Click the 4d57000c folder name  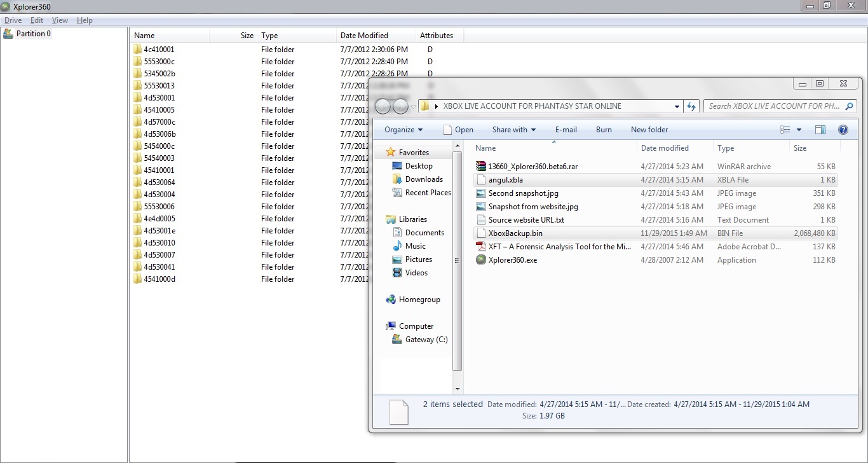point(159,121)
